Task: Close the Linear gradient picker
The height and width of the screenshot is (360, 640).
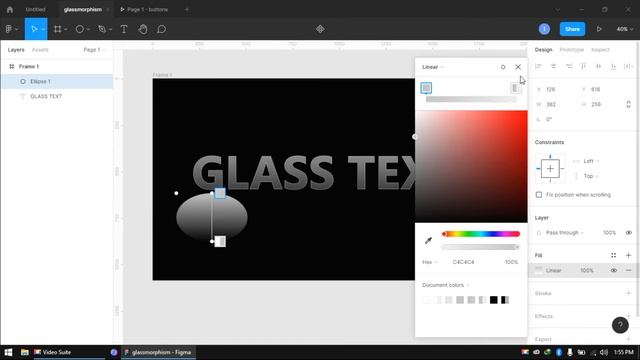Action: [x=518, y=67]
